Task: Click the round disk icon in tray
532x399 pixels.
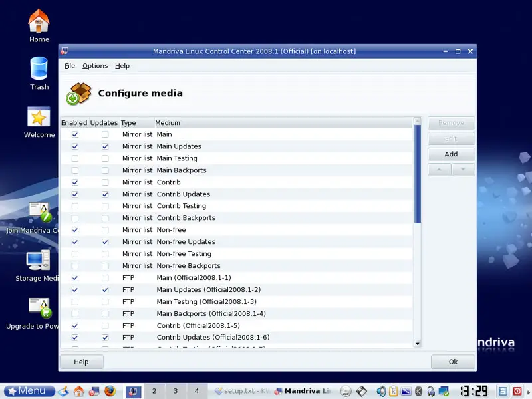Action: 346,392
